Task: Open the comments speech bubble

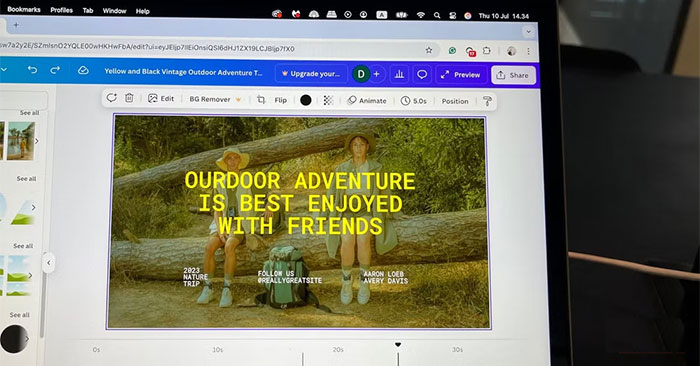Action: click(x=421, y=75)
